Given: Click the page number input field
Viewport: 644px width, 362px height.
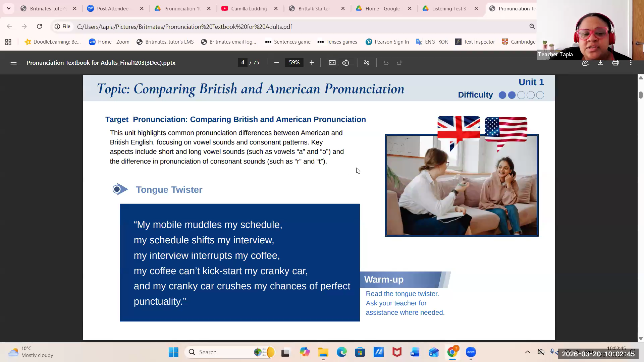Looking at the screenshot, I should pos(243,63).
